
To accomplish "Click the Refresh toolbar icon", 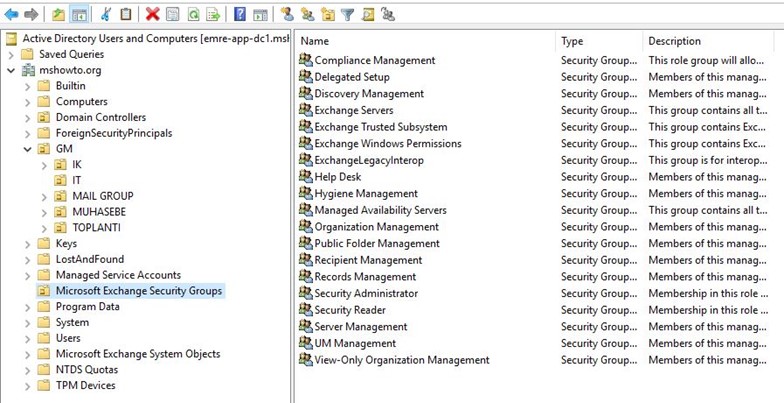I will pos(193,14).
